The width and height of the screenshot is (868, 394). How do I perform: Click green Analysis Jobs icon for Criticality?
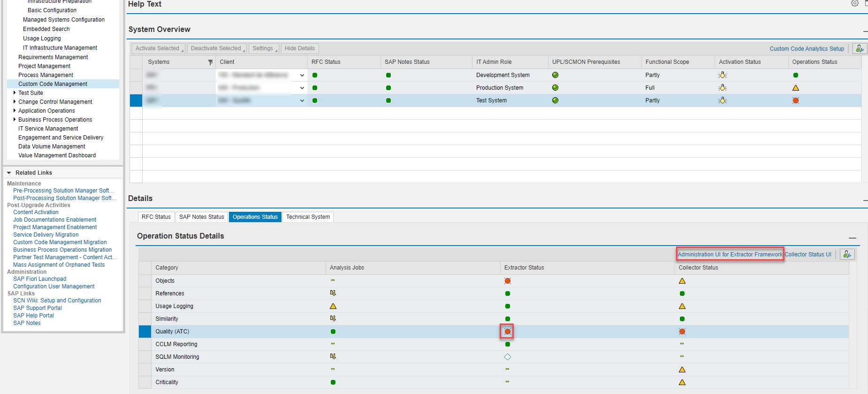(333, 382)
